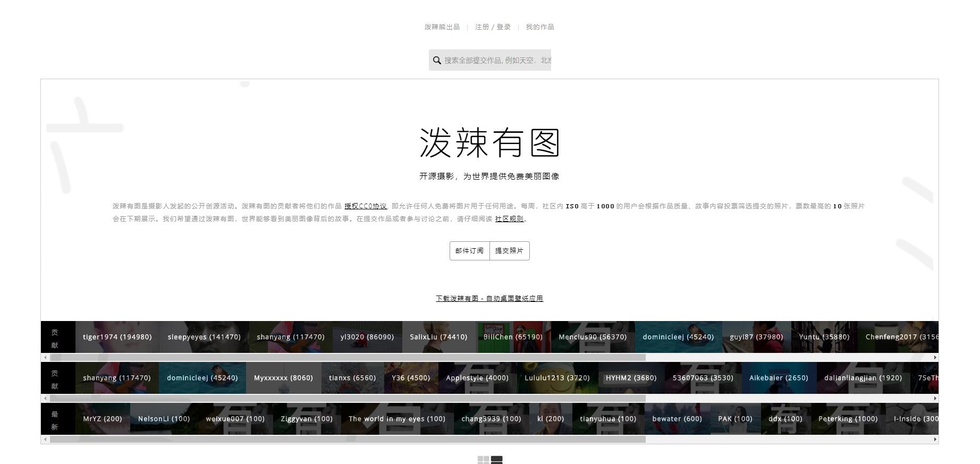This screenshot has height=464, width=980.
Task: Open the 社区规则 link
Action: pyautogui.click(x=509, y=219)
